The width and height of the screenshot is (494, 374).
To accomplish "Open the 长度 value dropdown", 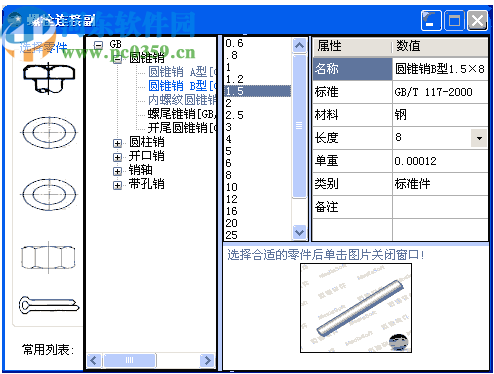I will pyautogui.click(x=479, y=138).
